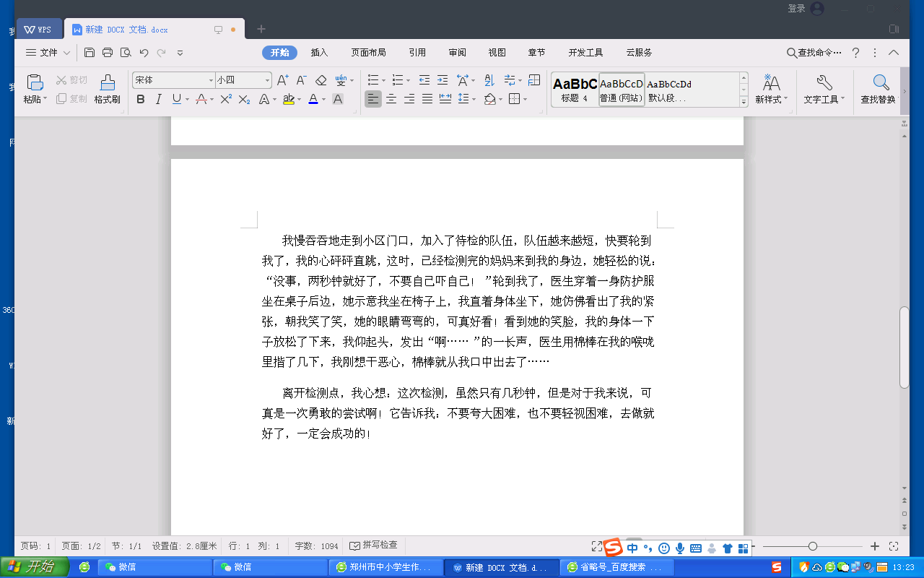
Task: Toggle bold formatting
Action: [x=141, y=99]
